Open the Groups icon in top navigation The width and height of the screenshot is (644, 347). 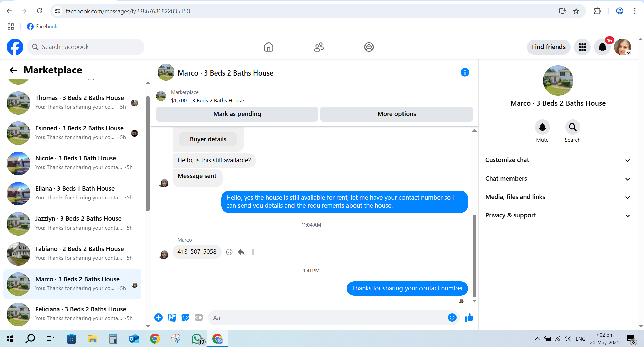(369, 47)
